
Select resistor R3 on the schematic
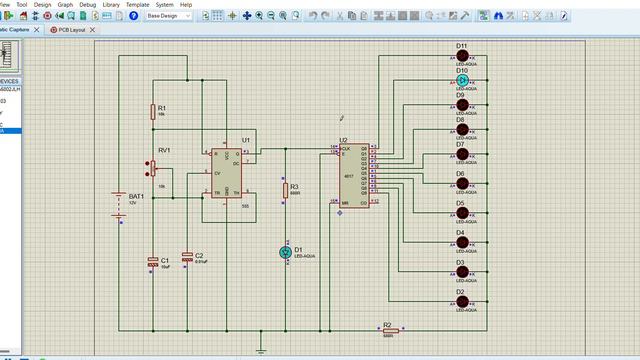(285, 190)
